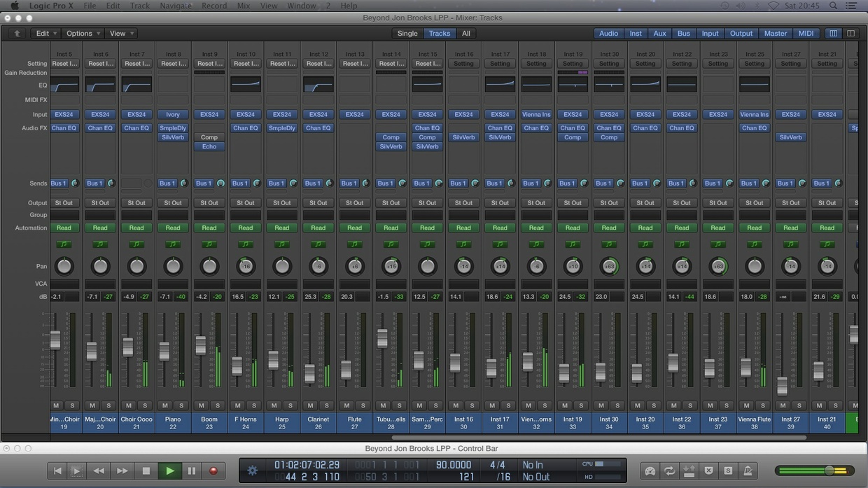Image resolution: width=868 pixels, height=488 pixels.
Task: Click the Rewind transport button
Action: point(99,471)
